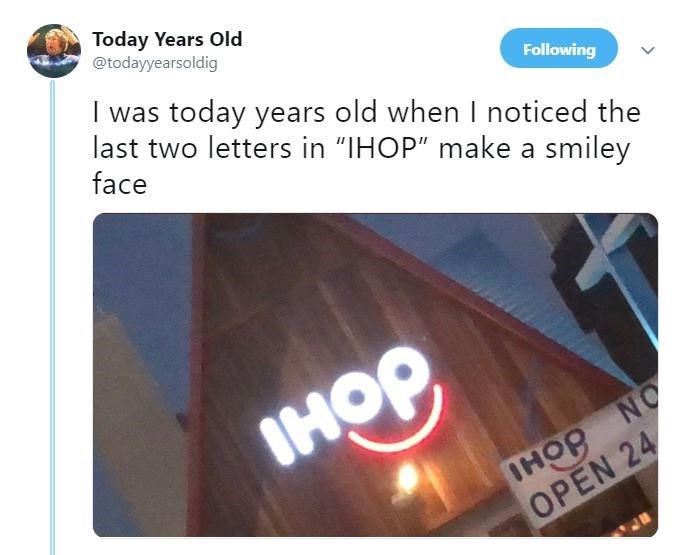Open the attached IHOP photo
The image size is (686, 555).
pyautogui.click(x=375, y=375)
